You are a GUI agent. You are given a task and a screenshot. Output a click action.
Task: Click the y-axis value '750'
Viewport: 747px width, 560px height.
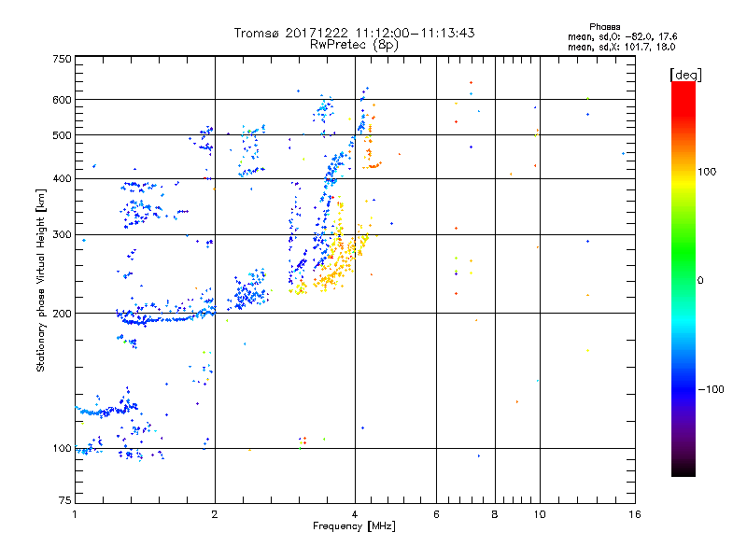click(62, 59)
